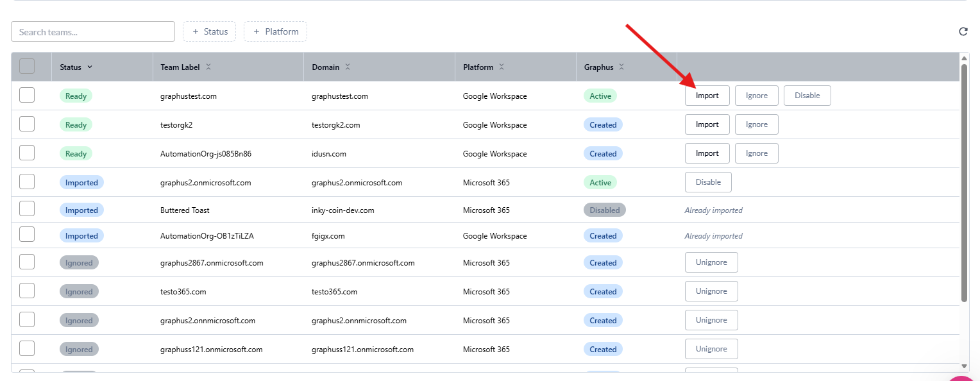Tick the testo365.com row checkbox
The image size is (980, 381).
pos(27,291)
